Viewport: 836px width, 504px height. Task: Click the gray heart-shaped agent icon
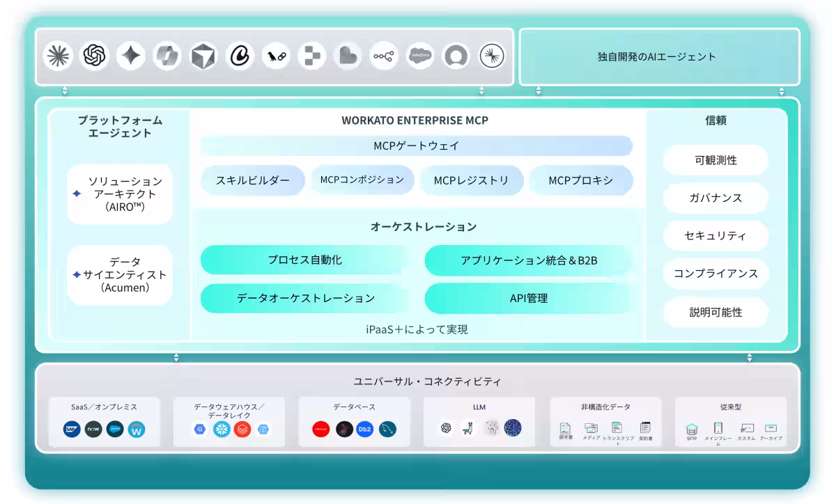[348, 56]
